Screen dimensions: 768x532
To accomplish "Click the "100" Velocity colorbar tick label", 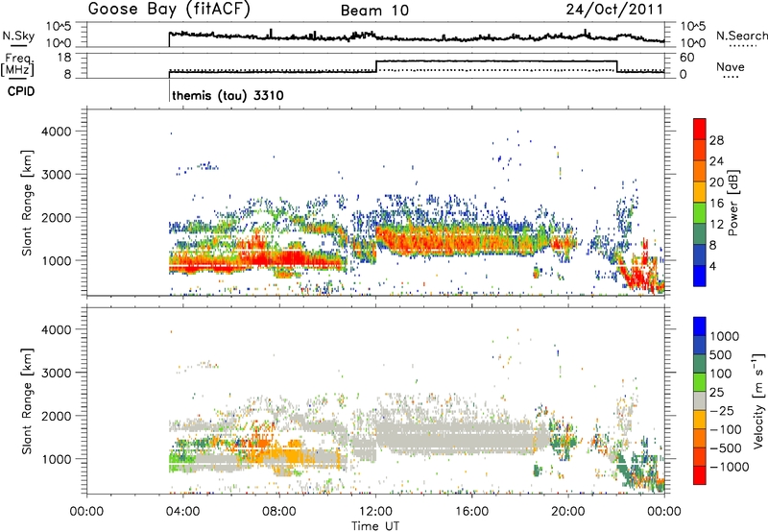I will pos(720,374).
